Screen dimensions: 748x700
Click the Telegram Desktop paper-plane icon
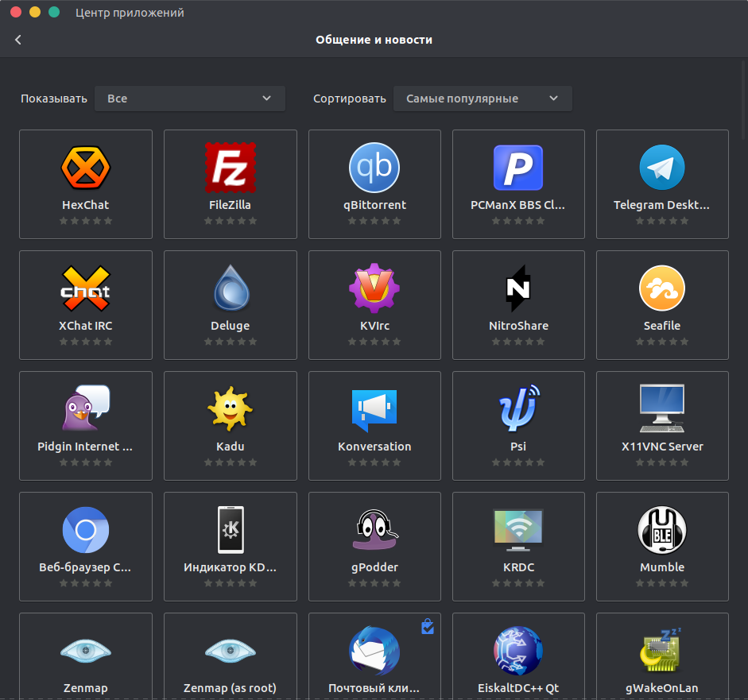pos(662,168)
